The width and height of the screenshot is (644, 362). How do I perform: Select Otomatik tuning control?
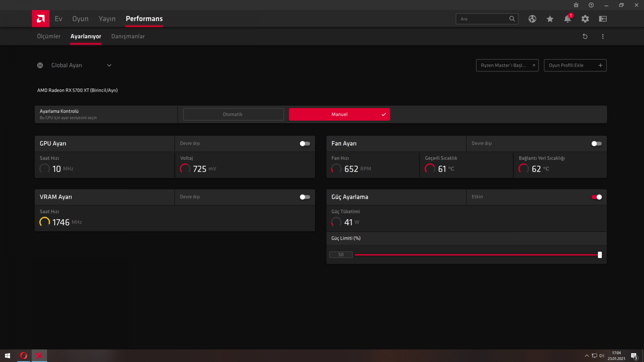click(x=233, y=114)
